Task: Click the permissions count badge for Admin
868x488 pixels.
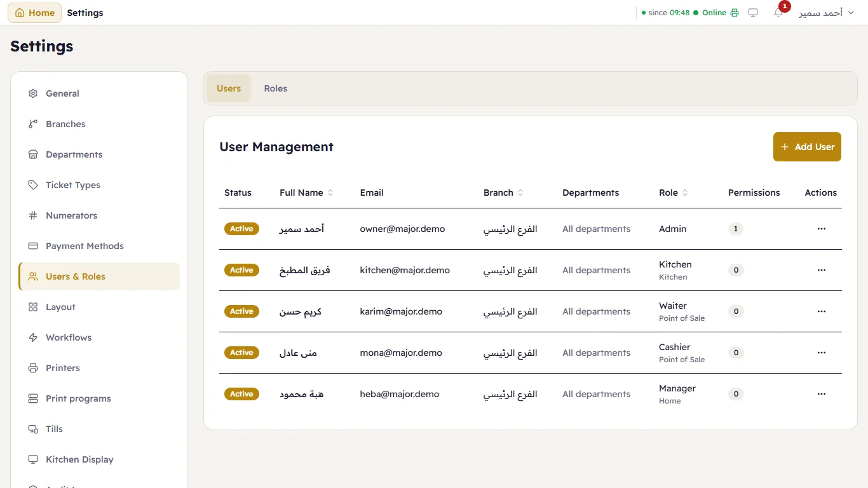Action: pos(736,229)
